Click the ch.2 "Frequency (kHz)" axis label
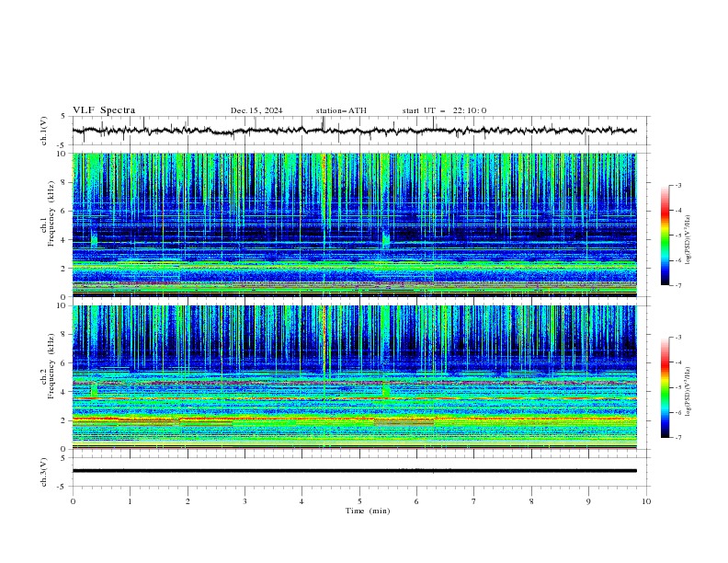728x563 pixels. click(51, 366)
